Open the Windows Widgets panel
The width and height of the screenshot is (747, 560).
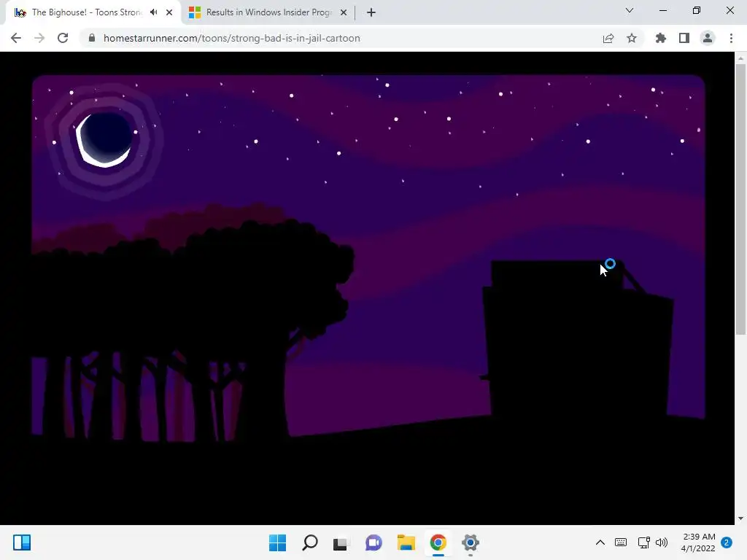pyautogui.click(x=22, y=542)
